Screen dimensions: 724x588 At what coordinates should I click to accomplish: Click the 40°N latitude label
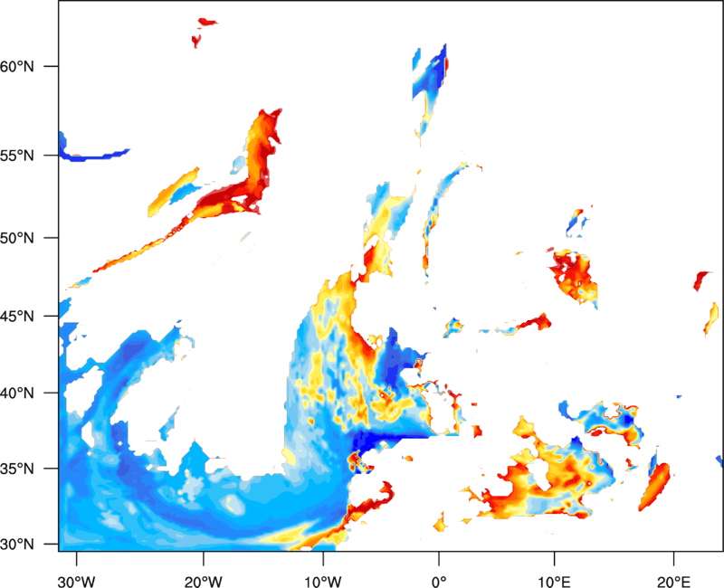(x=17, y=394)
